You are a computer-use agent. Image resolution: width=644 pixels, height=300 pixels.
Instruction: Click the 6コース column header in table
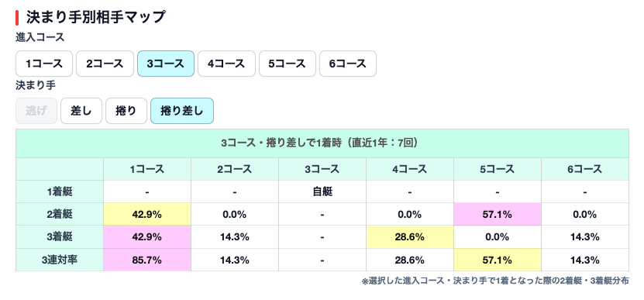coord(585,169)
